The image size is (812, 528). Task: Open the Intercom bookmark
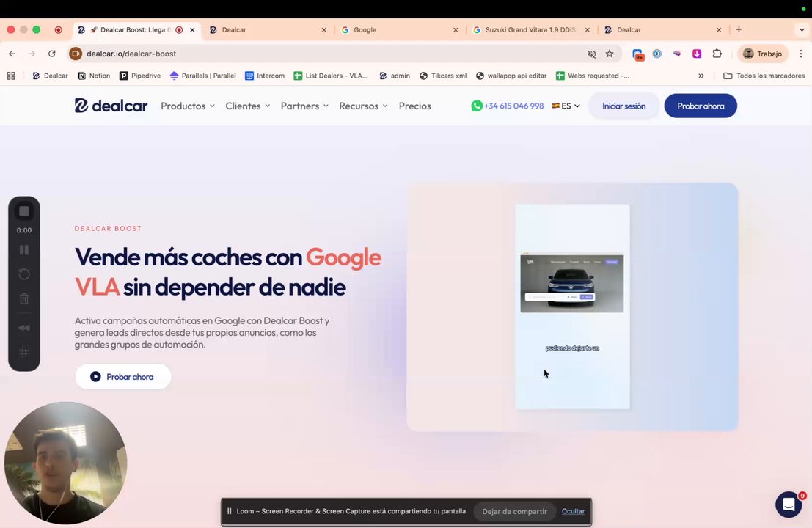click(x=265, y=76)
